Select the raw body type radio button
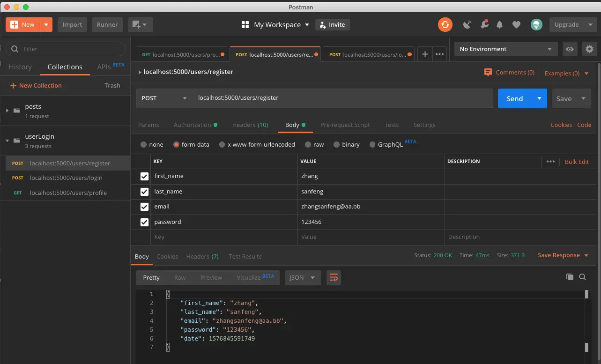The height and width of the screenshot is (364, 601). point(308,145)
